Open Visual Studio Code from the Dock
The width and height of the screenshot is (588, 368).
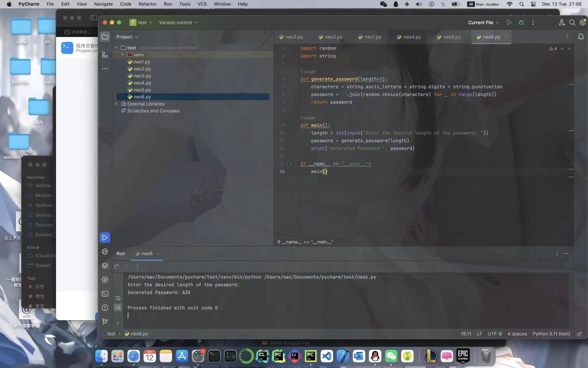pos(327,356)
